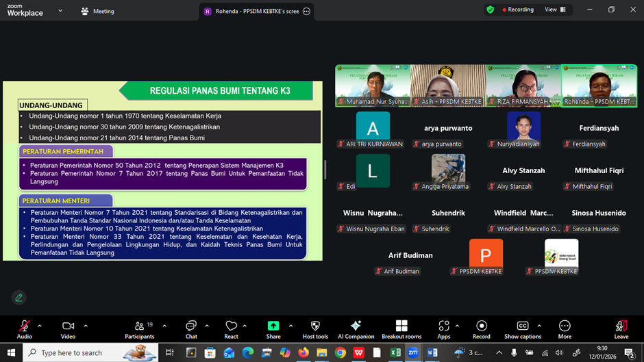The image size is (644, 362).
Task: Turn on the Video camera
Action: (68, 328)
